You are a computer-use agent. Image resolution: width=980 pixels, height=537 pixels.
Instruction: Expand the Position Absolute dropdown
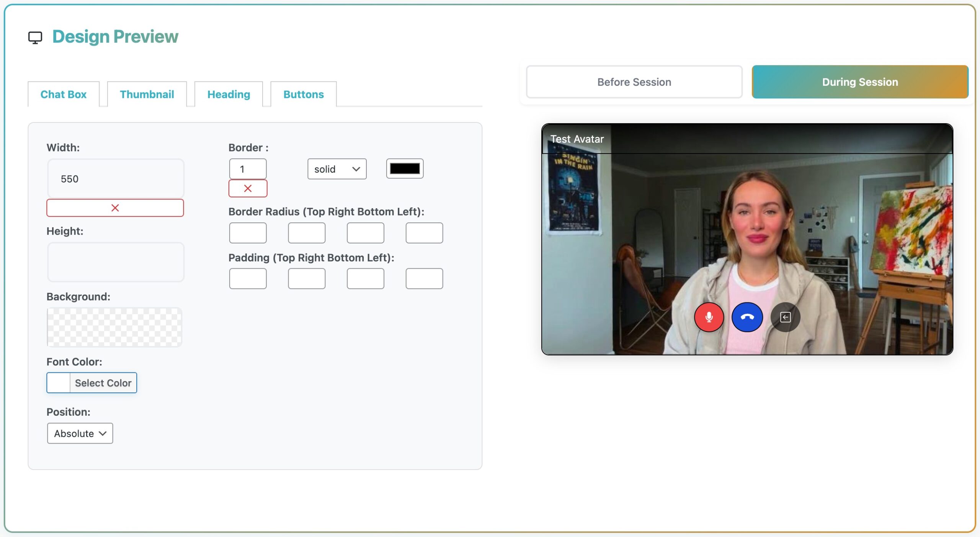tap(80, 433)
